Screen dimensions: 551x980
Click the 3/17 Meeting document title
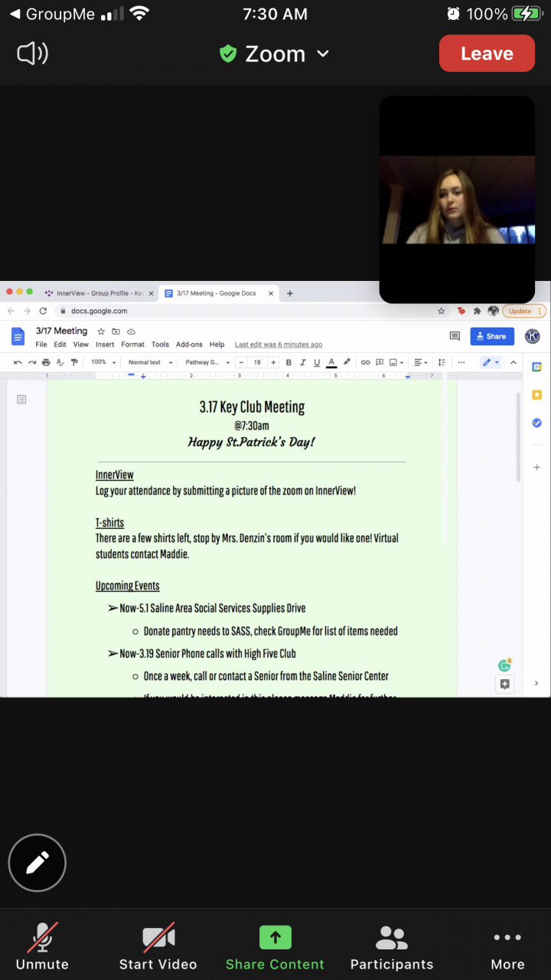(x=61, y=331)
